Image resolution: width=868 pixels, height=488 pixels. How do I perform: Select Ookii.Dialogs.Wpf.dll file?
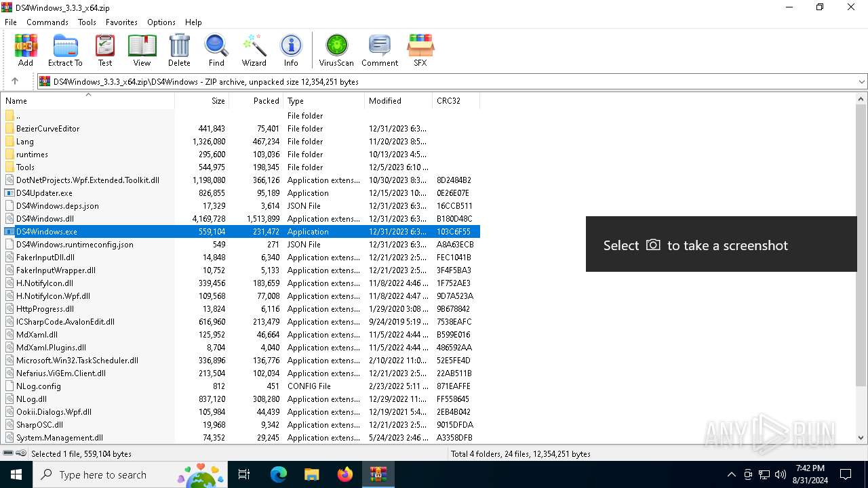241,412
